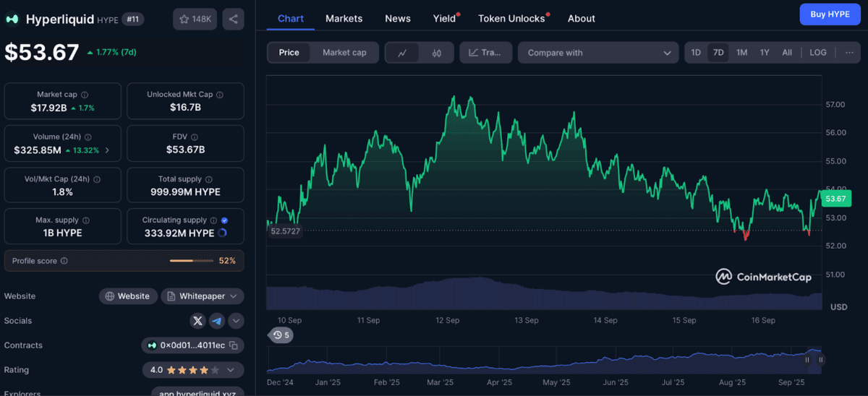Click the Profile score progress bar
This screenshot has width=868, height=396.
click(x=192, y=261)
